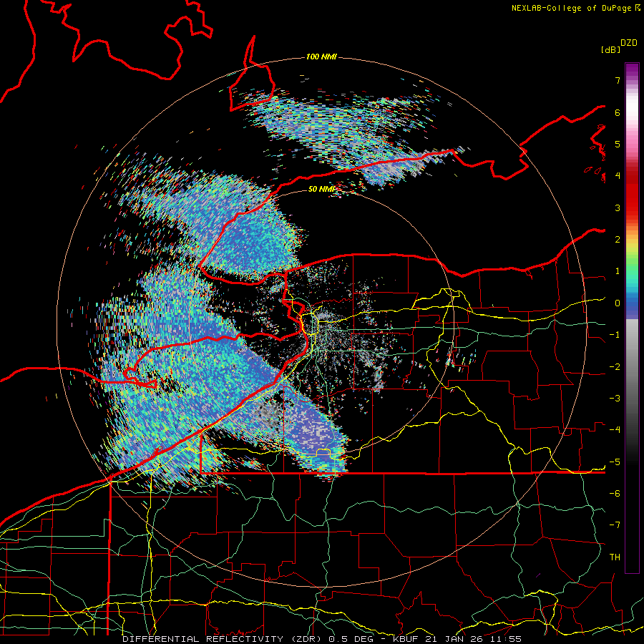Image resolution: width=644 pixels, height=644 pixels.
Task: Click the 6 value on color scale
Action: click(x=618, y=112)
